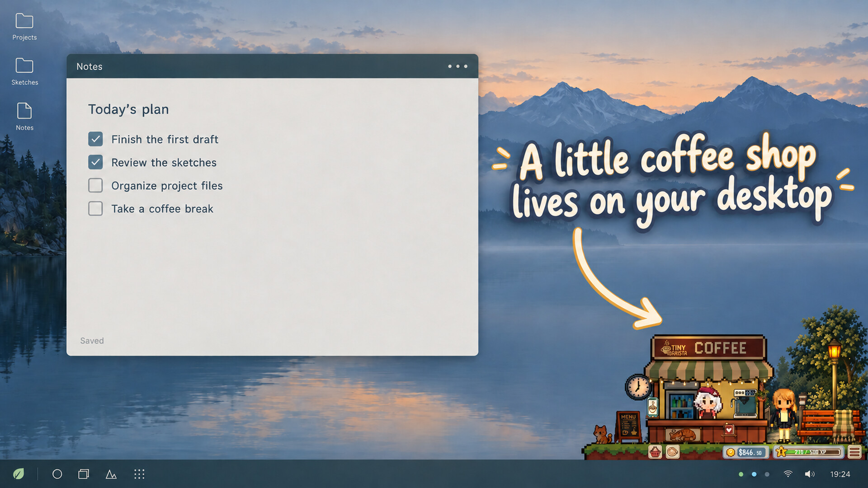Select the blue workspace dot
The width and height of the screenshot is (868, 488).
754,474
